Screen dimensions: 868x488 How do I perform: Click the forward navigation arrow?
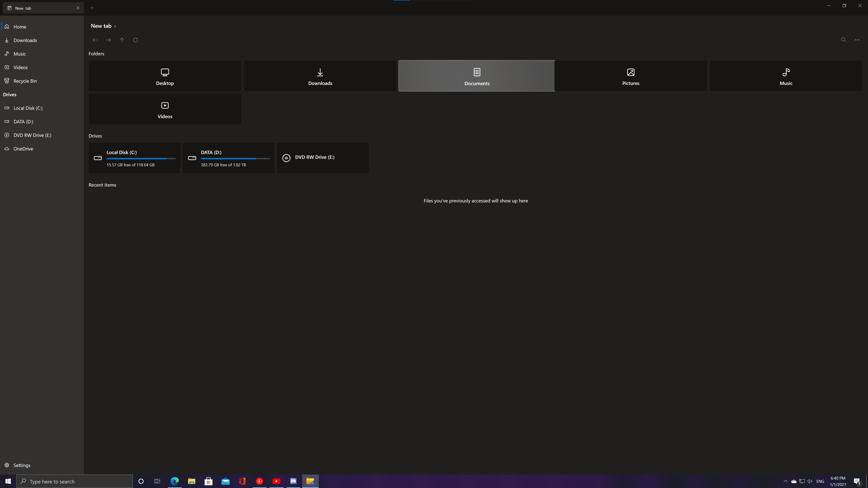click(x=108, y=40)
